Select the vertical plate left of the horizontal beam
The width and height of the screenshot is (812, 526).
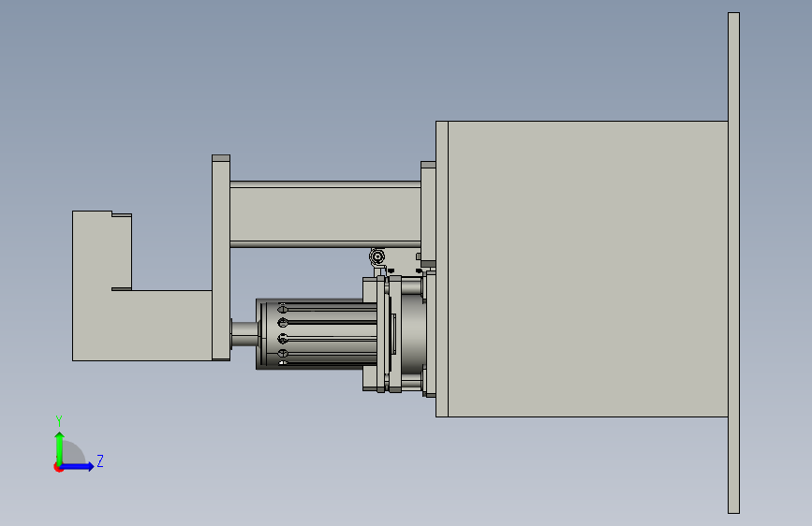(x=221, y=257)
